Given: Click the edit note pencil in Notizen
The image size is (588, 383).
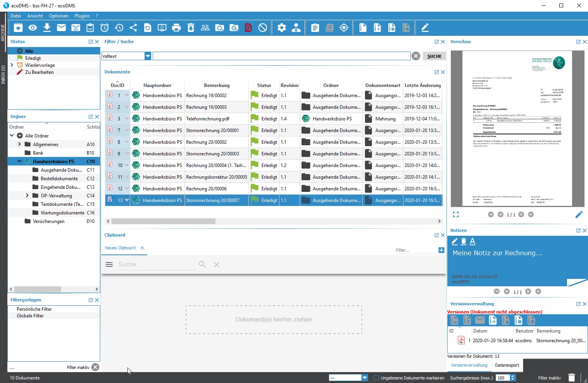Looking at the screenshot, I should (455, 242).
